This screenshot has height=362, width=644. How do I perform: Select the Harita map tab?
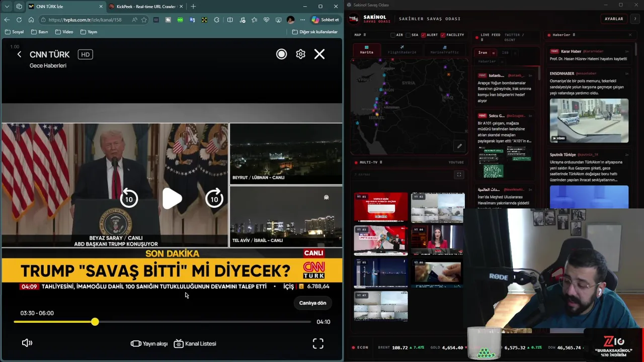pyautogui.click(x=366, y=51)
